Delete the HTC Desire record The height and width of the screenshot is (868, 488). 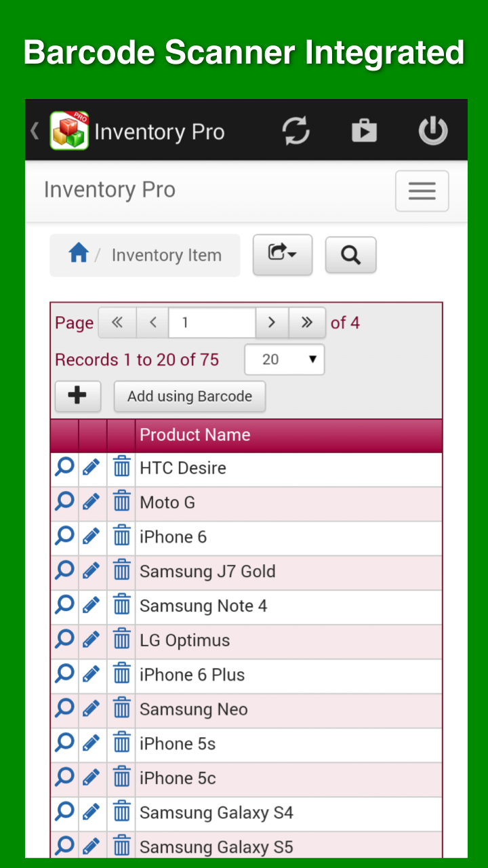click(121, 467)
